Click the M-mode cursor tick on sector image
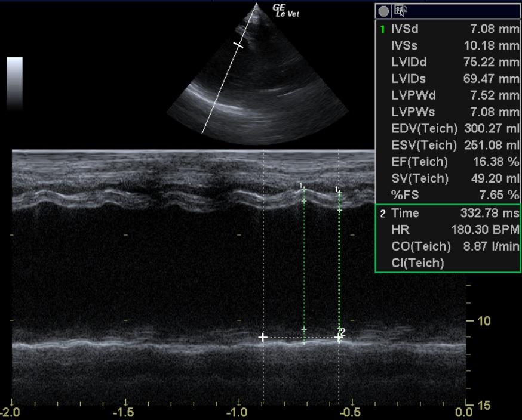Viewport: 522px width, 420px height. pos(238,45)
